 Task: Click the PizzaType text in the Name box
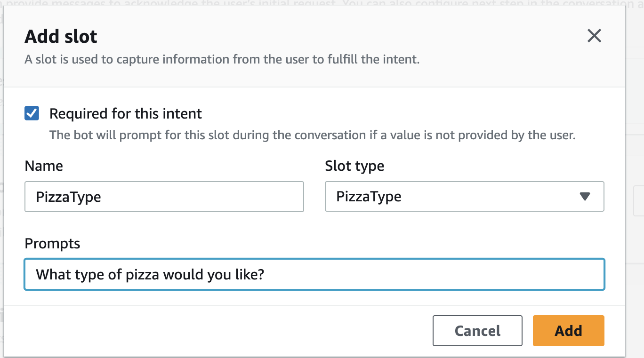[69, 197]
